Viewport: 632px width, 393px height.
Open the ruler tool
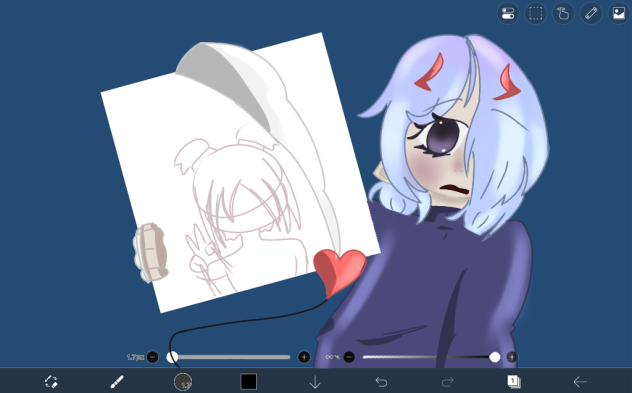pos(591,13)
